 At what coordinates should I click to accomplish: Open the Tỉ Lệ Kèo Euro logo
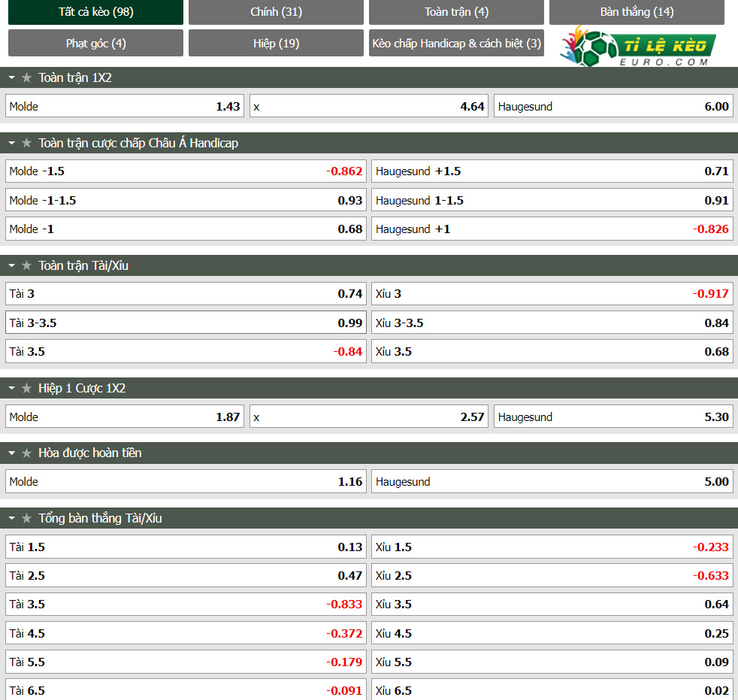click(x=638, y=47)
